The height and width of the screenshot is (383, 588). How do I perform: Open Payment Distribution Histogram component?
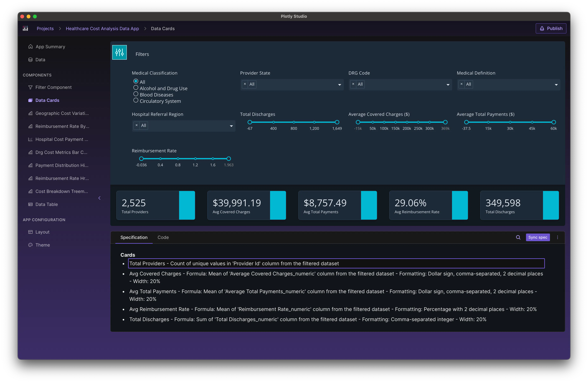click(x=58, y=165)
